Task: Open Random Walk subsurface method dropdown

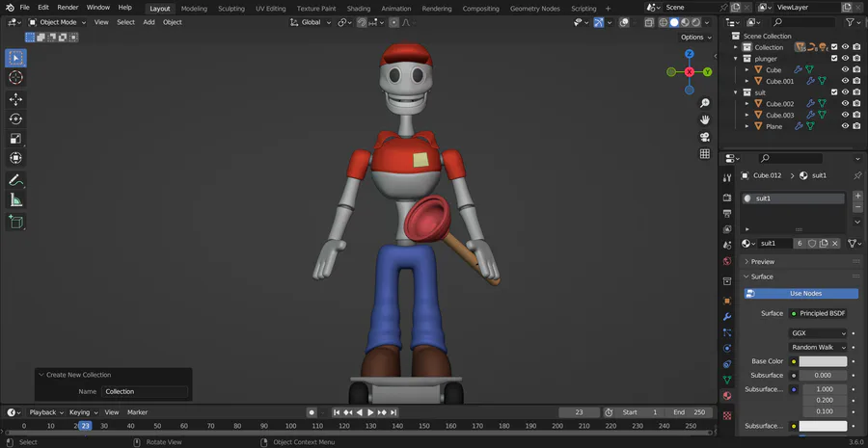Action: click(818, 348)
